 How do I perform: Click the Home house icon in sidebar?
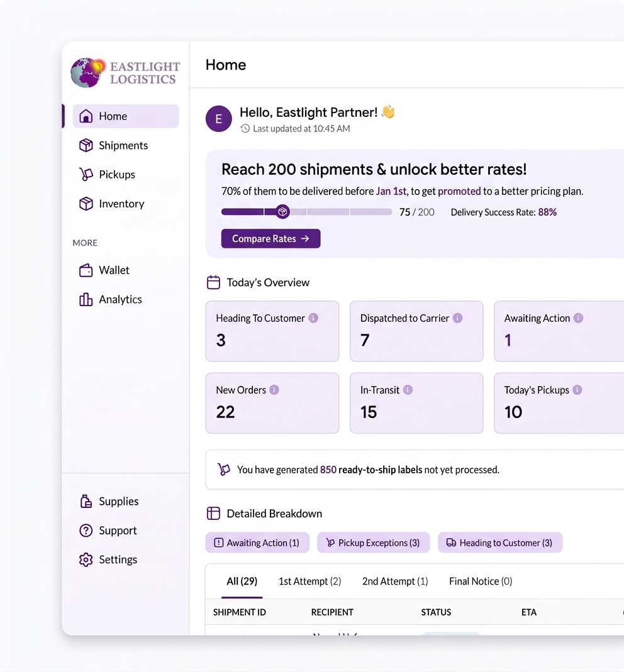point(86,116)
